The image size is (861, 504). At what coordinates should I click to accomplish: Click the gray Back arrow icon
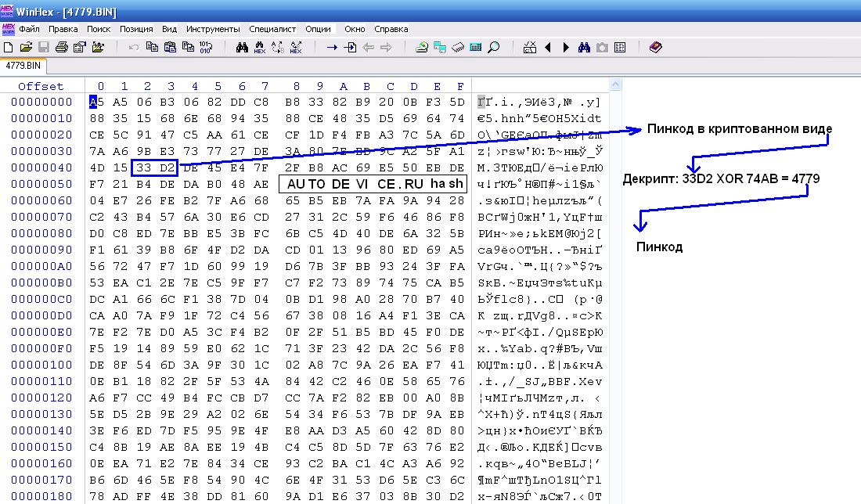point(369,48)
